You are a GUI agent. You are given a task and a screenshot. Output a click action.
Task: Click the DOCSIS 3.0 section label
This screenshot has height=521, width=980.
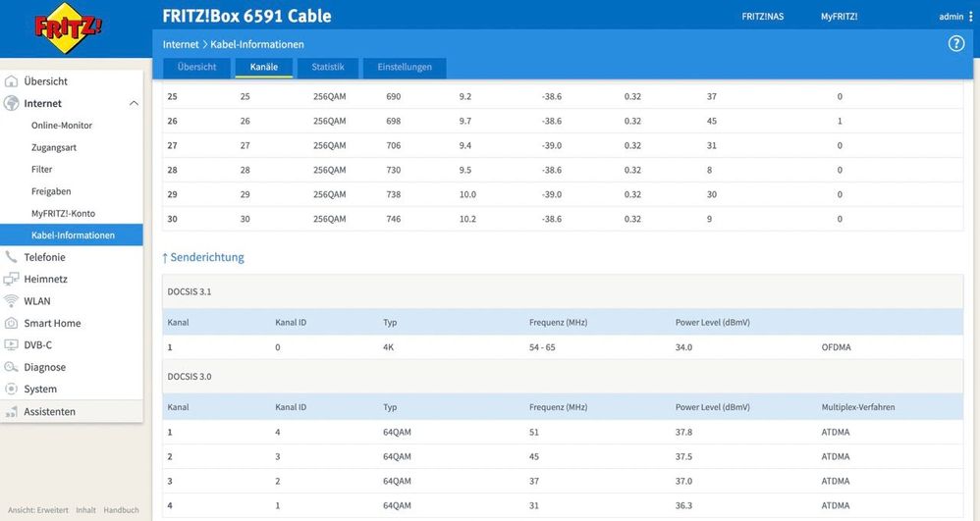190,377
